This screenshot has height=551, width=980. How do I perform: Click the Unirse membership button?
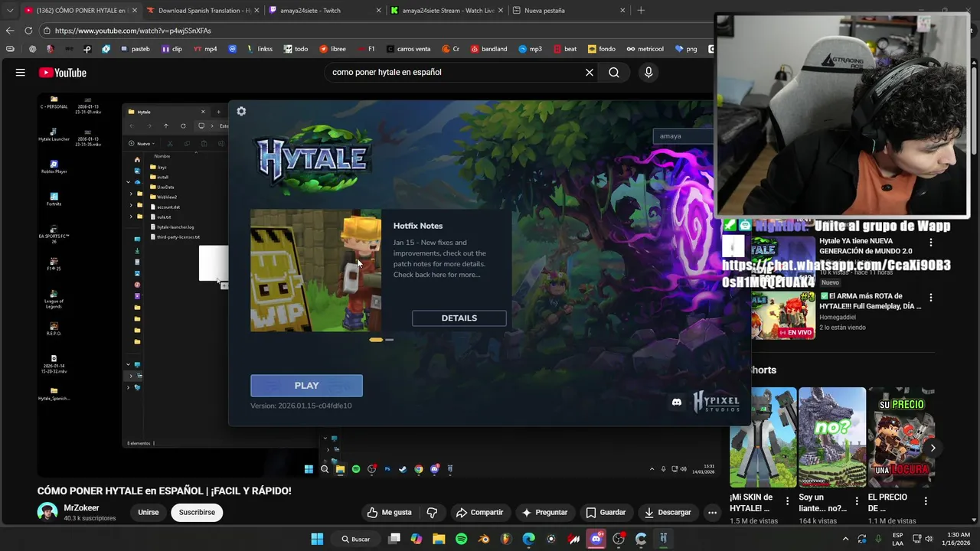pyautogui.click(x=149, y=513)
